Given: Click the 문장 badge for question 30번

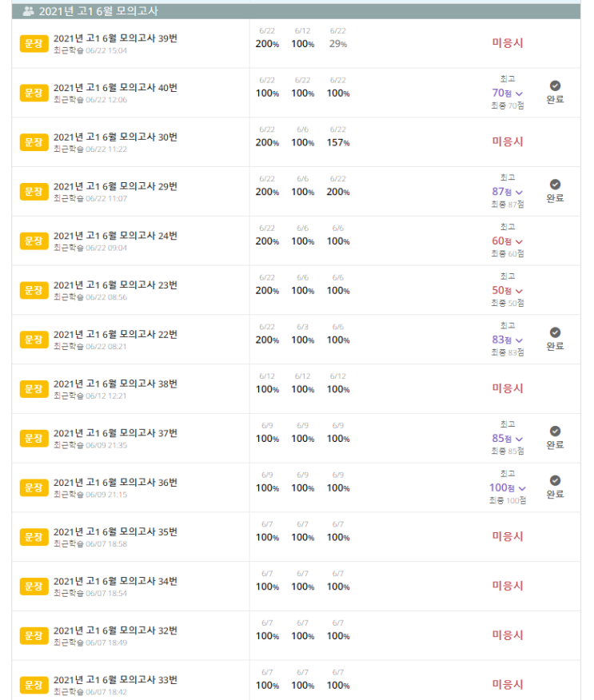Looking at the screenshot, I should point(34,142).
